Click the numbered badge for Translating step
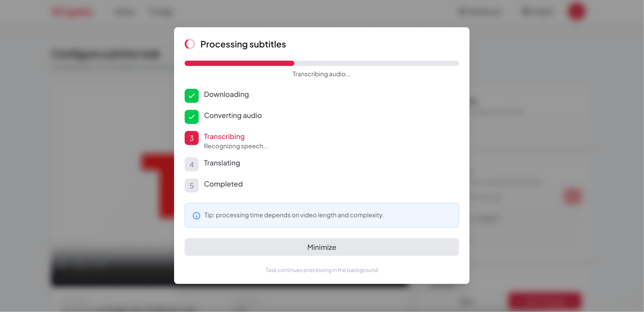The height and width of the screenshot is (312, 644). point(191,165)
